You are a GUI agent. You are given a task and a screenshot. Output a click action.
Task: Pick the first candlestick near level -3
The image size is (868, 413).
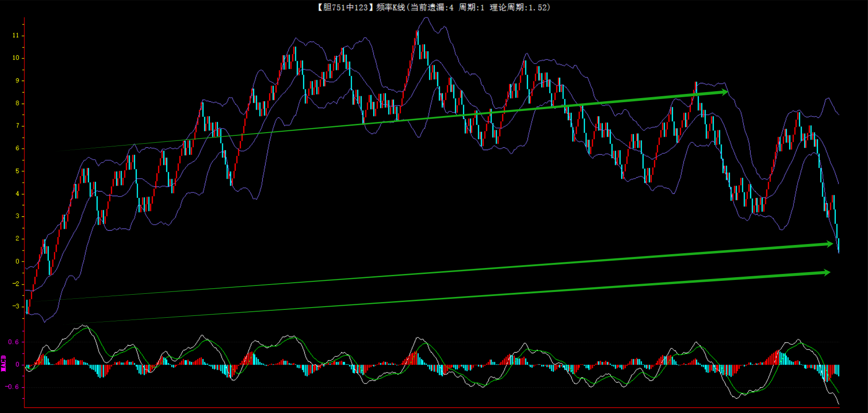28,306
